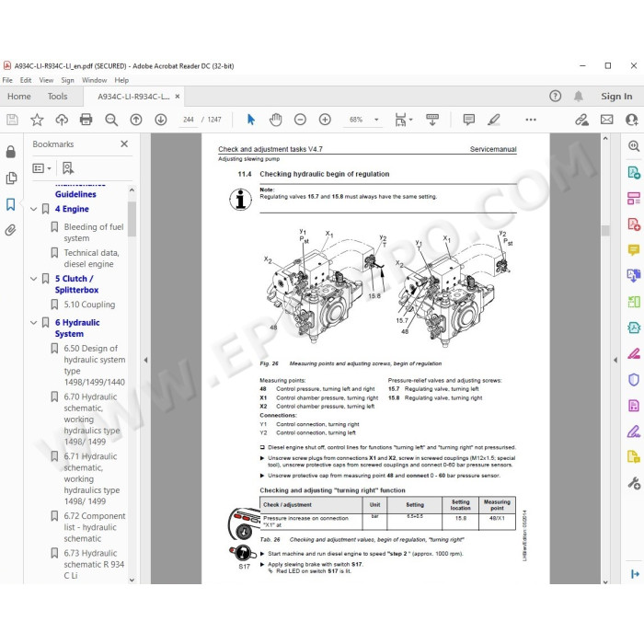The image size is (644, 644).
Task: Open the View menu
Action: tap(46, 80)
